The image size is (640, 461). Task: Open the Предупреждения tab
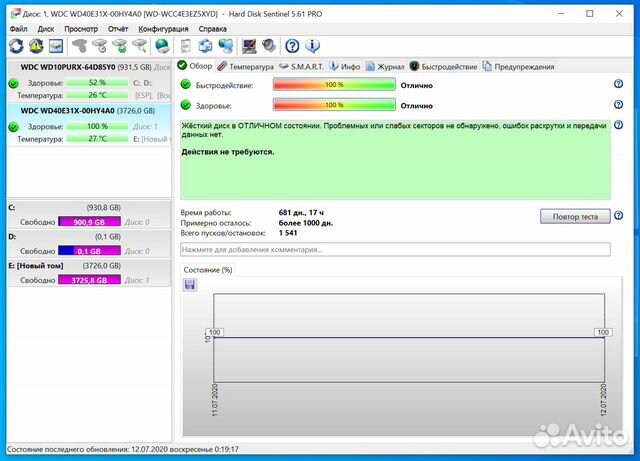(518, 67)
